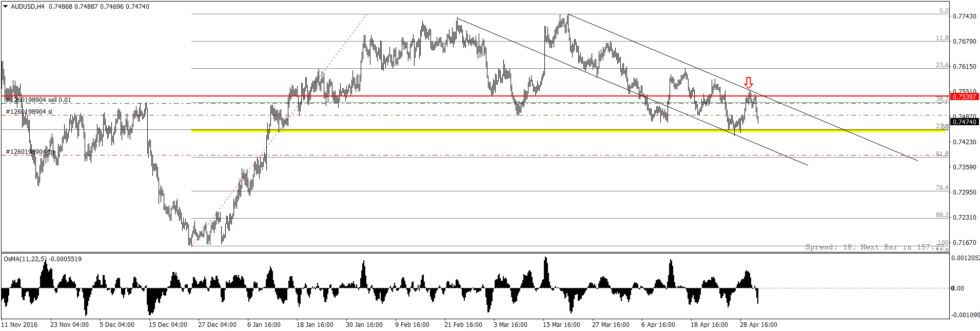Click the 15 Mar 16:00 date label
980x331 pixels.
[x=561, y=325]
